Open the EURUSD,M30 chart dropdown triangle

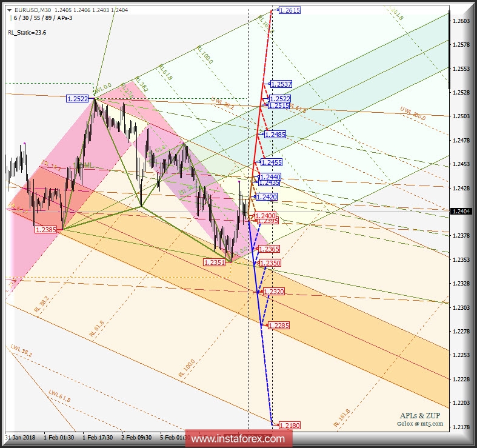10,10
